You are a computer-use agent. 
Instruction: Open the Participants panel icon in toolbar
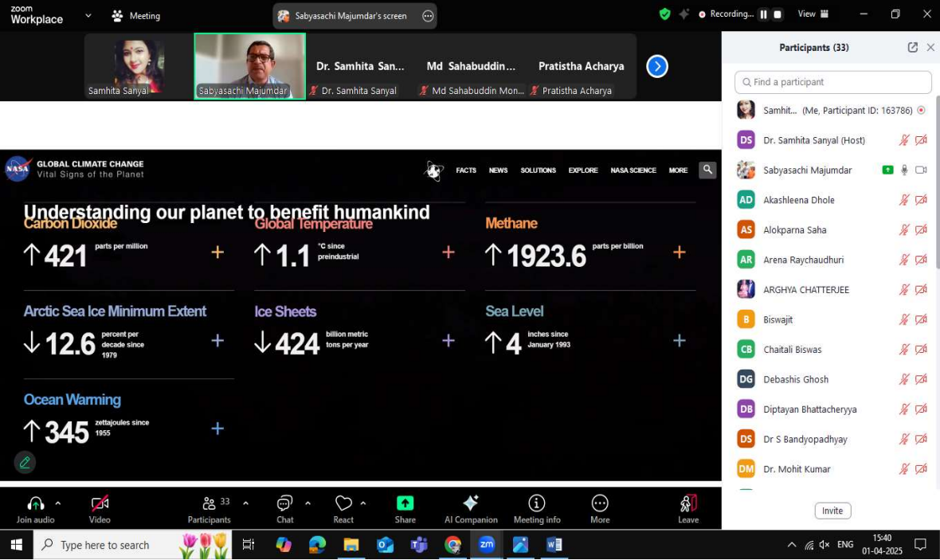(x=209, y=503)
